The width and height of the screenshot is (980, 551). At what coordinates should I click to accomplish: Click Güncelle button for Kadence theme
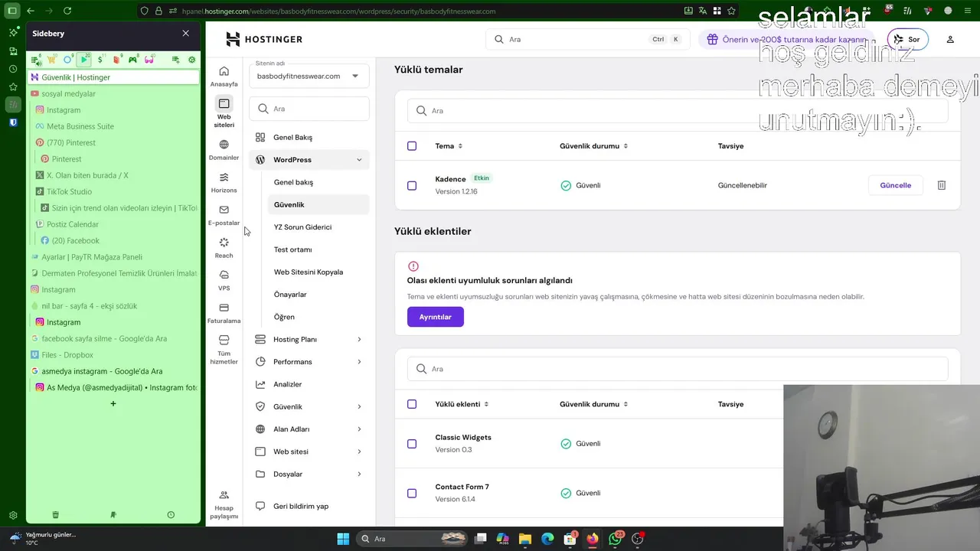click(896, 185)
